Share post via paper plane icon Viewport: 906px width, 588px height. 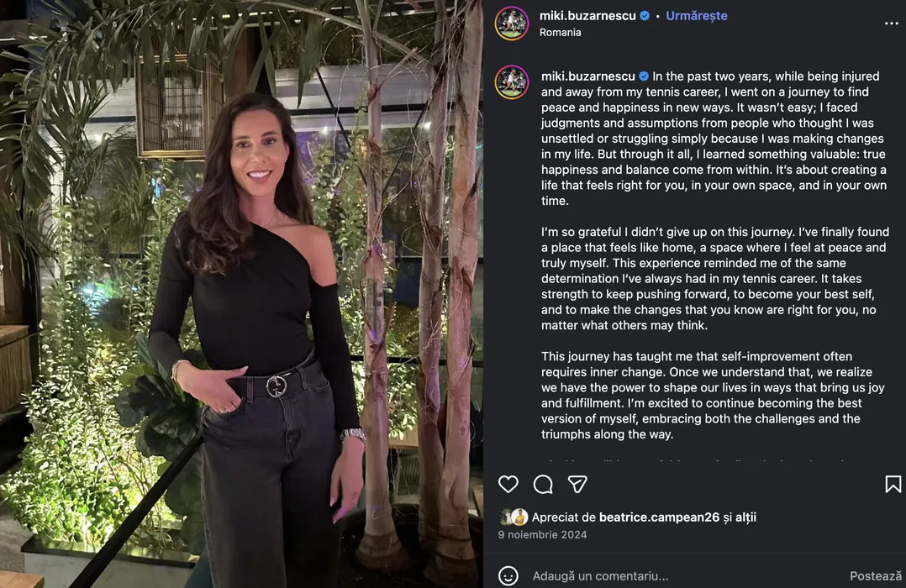click(577, 484)
